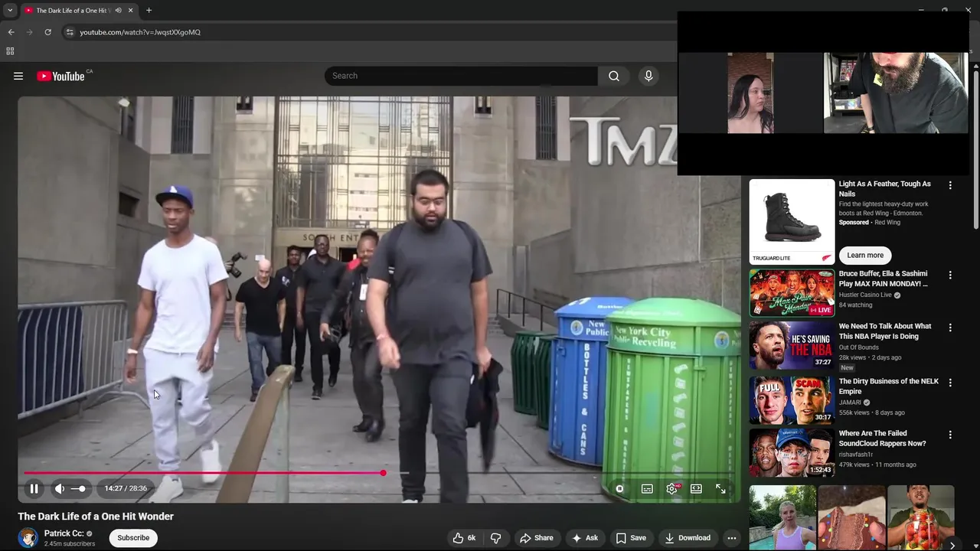Open He's Saving the NBA thumbnail
Viewport: 980px width, 551px height.
click(792, 345)
